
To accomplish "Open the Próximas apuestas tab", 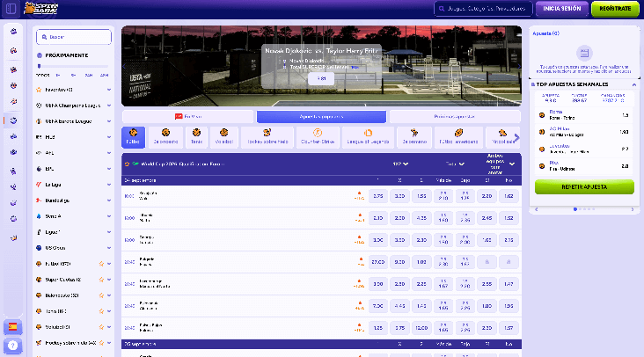I will pyautogui.click(x=454, y=116).
